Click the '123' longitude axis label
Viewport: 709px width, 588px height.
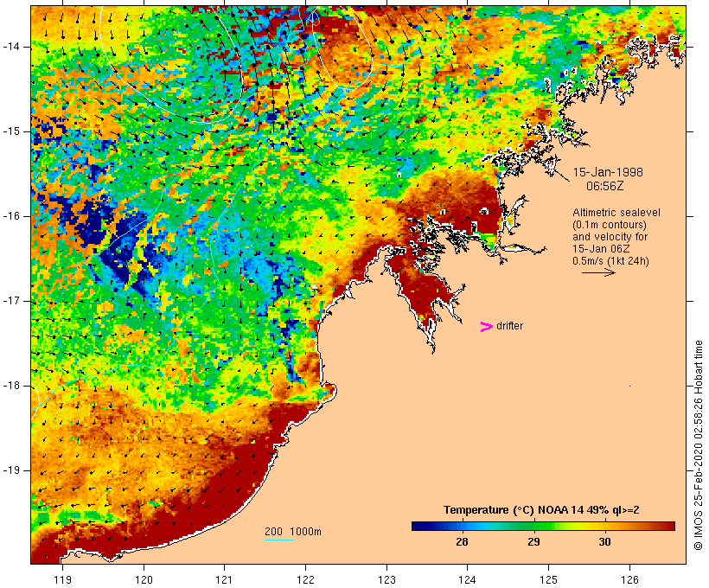(x=386, y=579)
